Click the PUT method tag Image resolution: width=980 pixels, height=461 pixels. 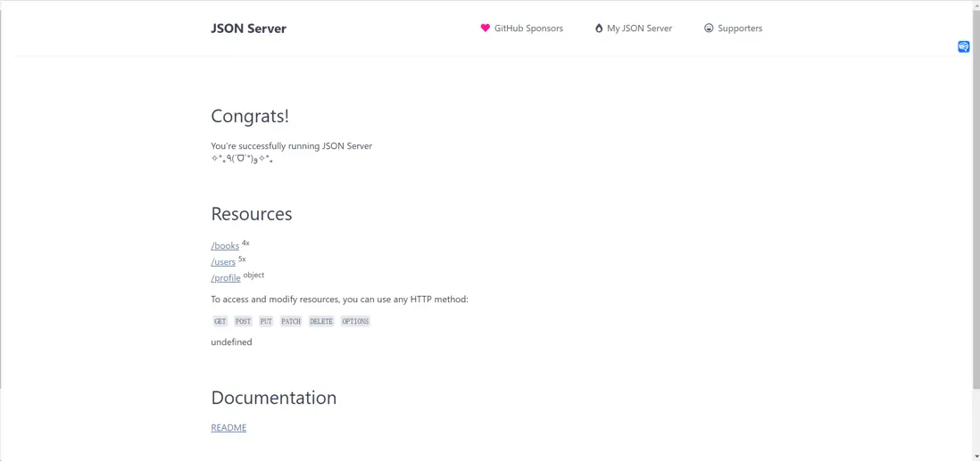point(266,322)
